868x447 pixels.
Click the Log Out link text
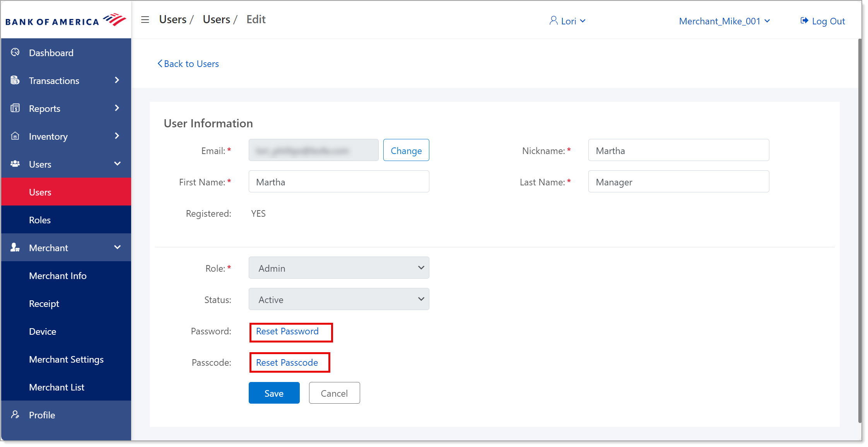click(829, 21)
